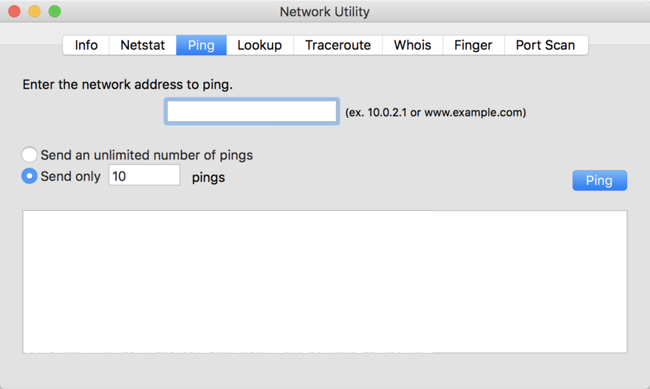
Task: Zoom the window with the green button
Action: point(55,11)
